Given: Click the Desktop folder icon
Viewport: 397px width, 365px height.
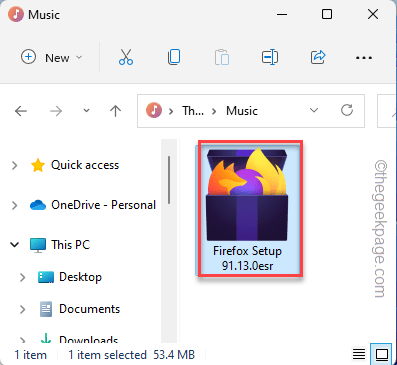Looking at the screenshot, I should coord(46,277).
